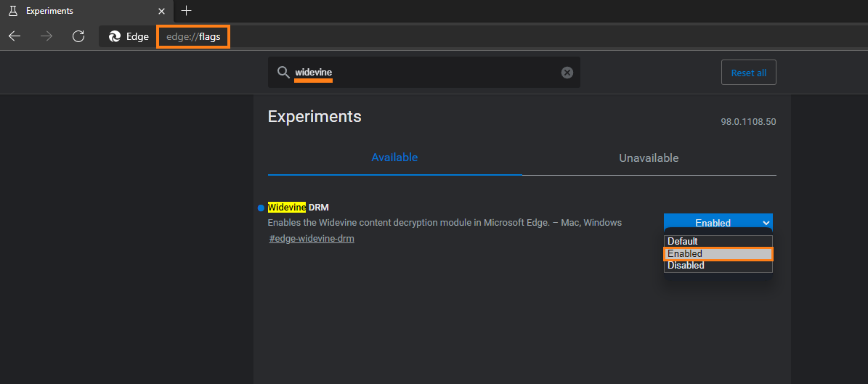The width and height of the screenshot is (868, 384).
Task: Close the Experiments tab
Action: [161, 11]
